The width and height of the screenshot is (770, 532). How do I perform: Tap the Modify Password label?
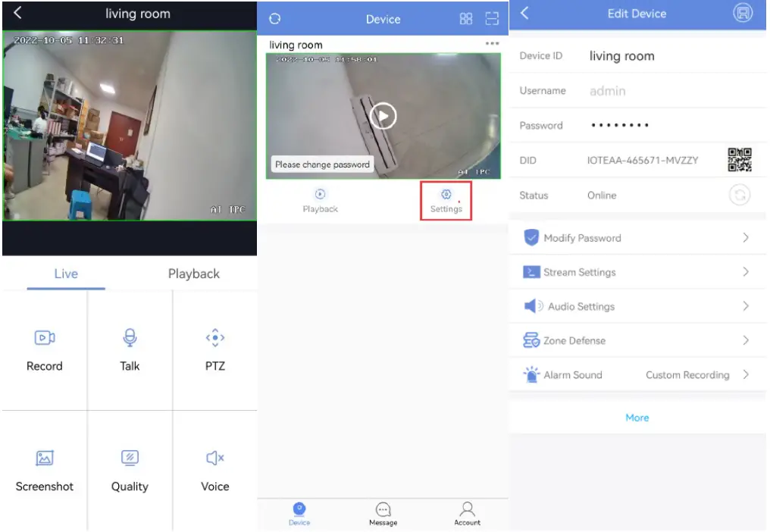coord(582,238)
